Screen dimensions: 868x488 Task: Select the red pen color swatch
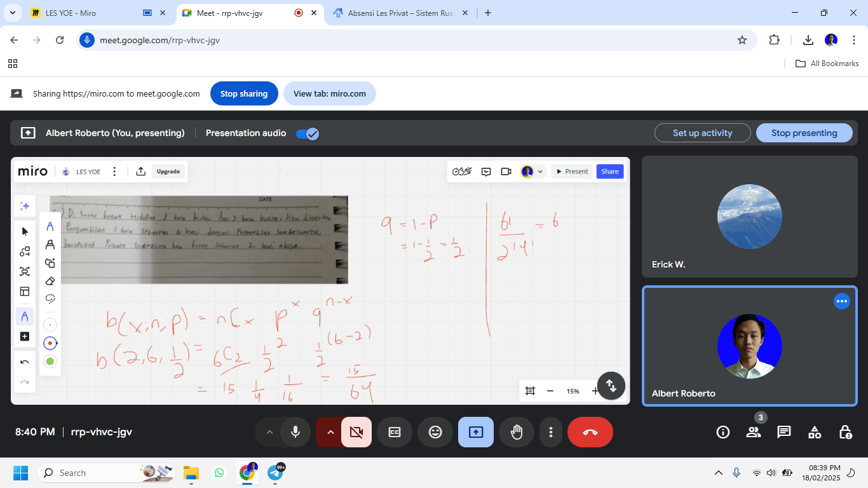[50, 343]
